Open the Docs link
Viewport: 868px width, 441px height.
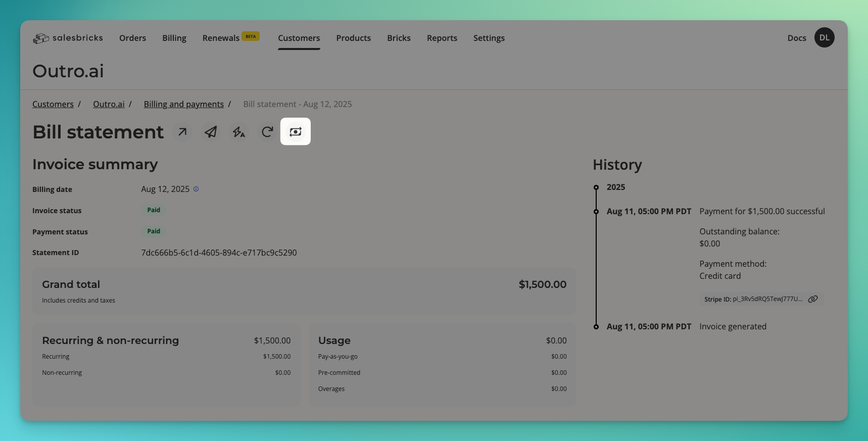[x=797, y=38]
